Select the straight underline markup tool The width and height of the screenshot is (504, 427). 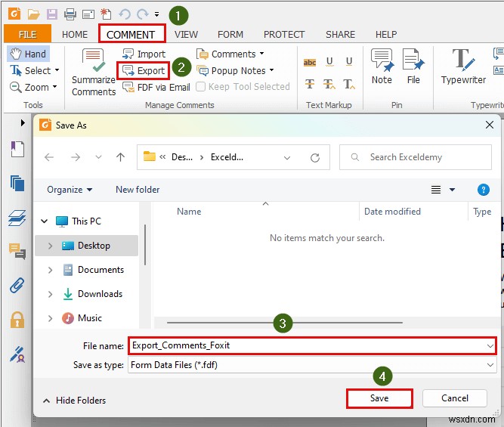point(349,62)
